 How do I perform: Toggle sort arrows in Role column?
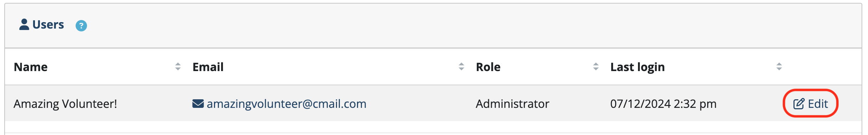click(x=596, y=66)
